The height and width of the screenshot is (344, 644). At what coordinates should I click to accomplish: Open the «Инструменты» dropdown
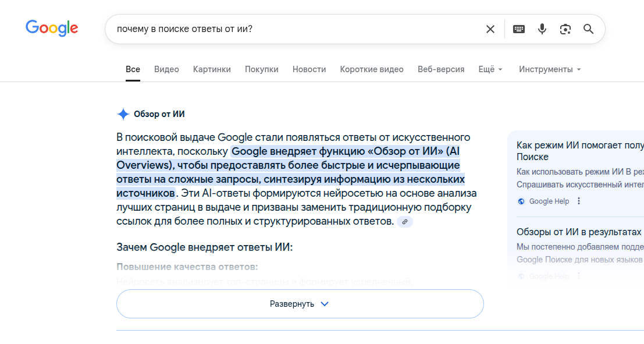550,69
